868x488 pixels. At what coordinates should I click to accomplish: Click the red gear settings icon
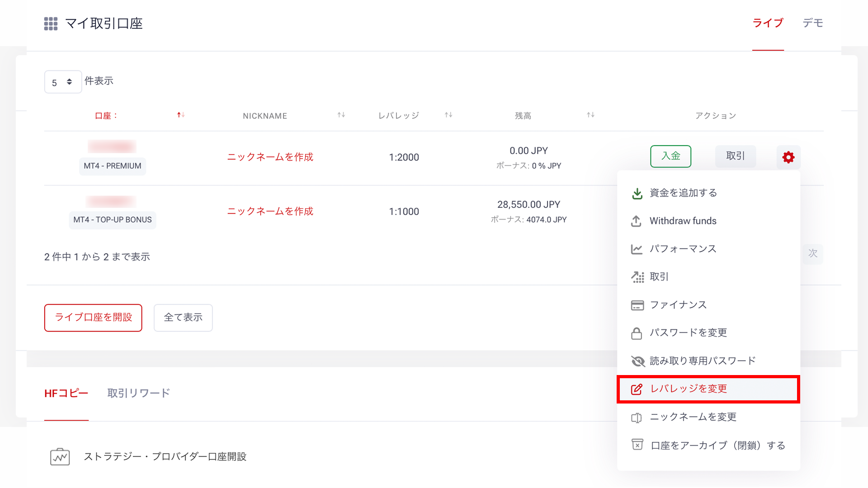coord(788,157)
